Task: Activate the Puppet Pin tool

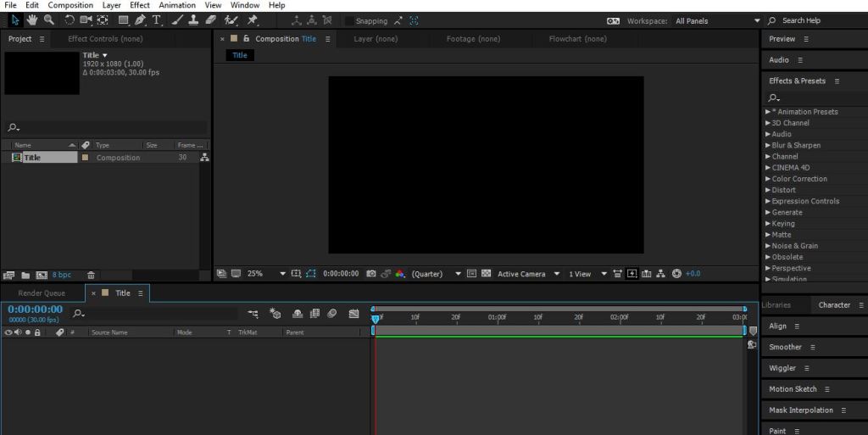Action: point(253,20)
